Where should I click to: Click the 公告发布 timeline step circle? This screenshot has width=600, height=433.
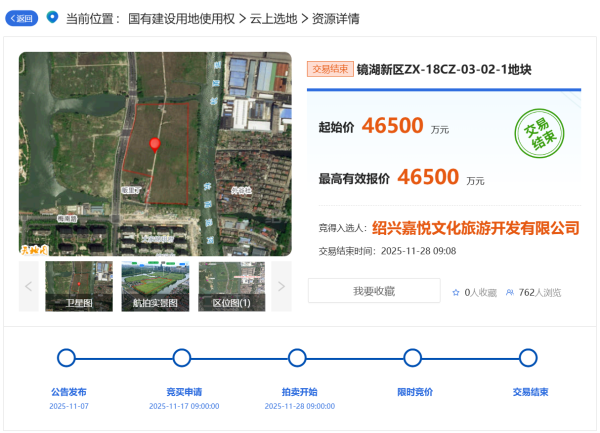[x=66, y=358]
